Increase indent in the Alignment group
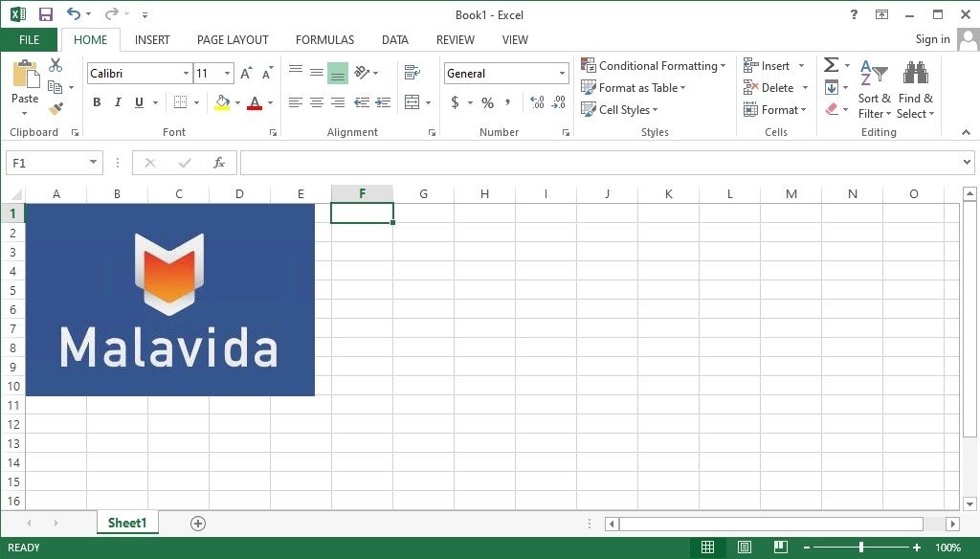Image resolution: width=980 pixels, height=559 pixels. (x=383, y=101)
